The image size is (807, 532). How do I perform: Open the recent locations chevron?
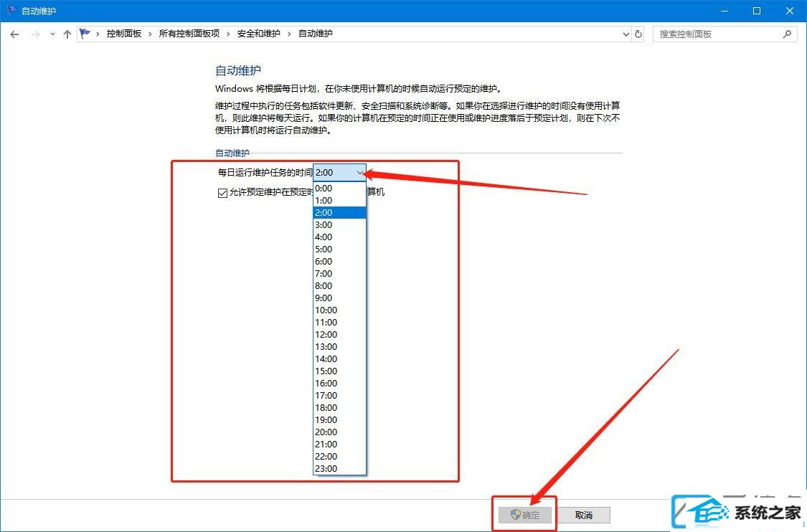(52, 34)
